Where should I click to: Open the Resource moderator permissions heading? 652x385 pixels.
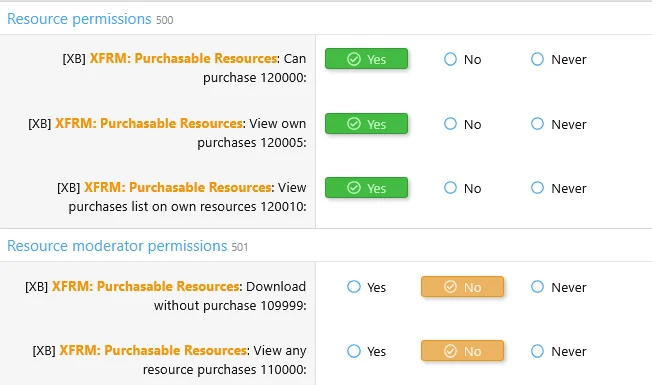coord(117,246)
